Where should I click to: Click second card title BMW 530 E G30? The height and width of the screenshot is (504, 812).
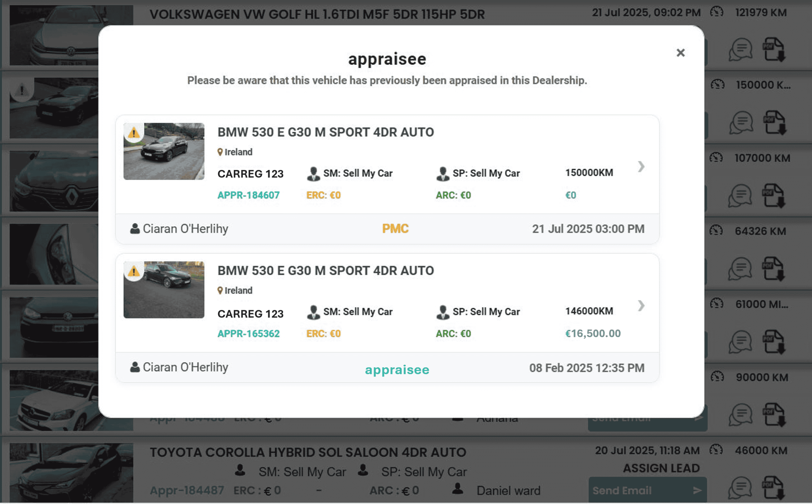pyautogui.click(x=326, y=271)
